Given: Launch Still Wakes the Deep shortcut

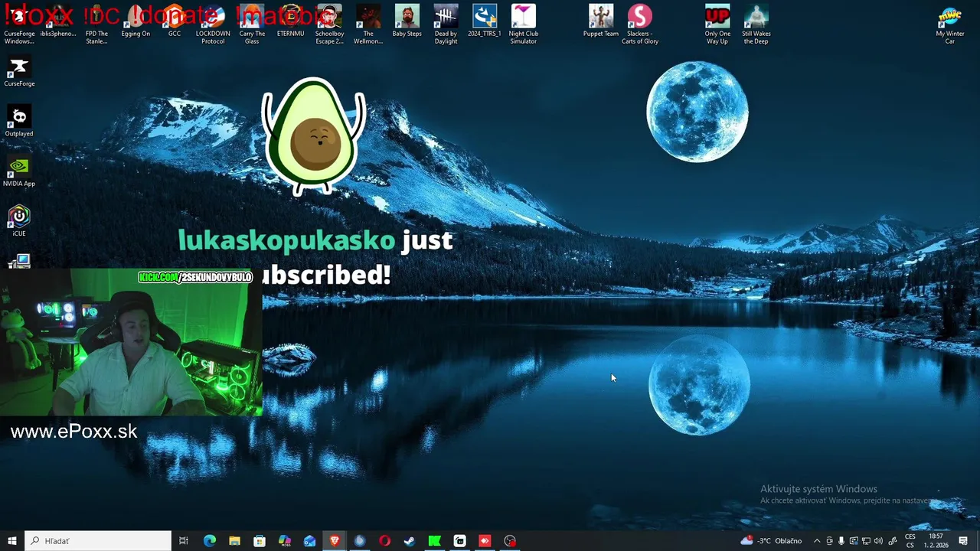Looking at the screenshot, I should [756, 24].
